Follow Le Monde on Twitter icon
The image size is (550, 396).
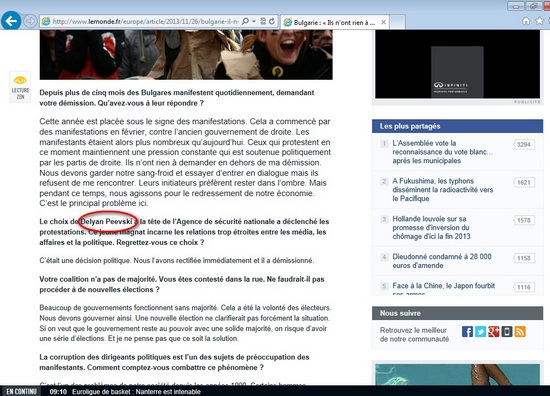click(x=480, y=331)
